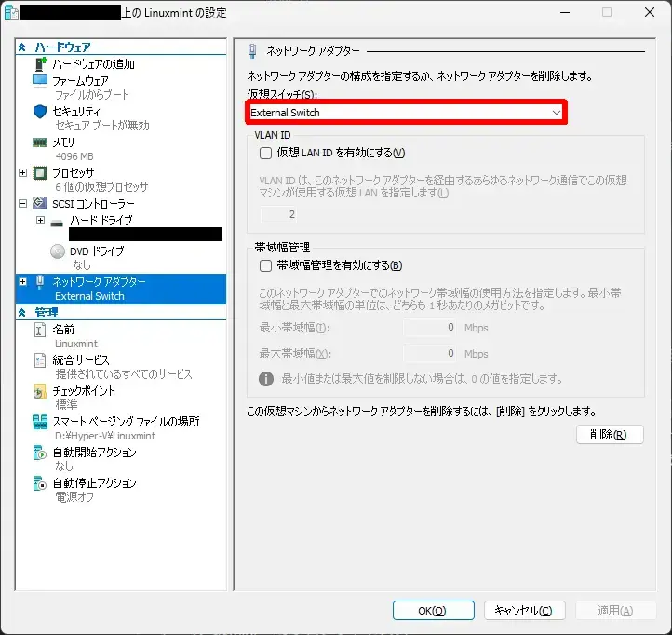Image resolution: width=672 pixels, height=635 pixels.
Task: Click the Cancel (キャンセル) button
Action: pyautogui.click(x=519, y=611)
